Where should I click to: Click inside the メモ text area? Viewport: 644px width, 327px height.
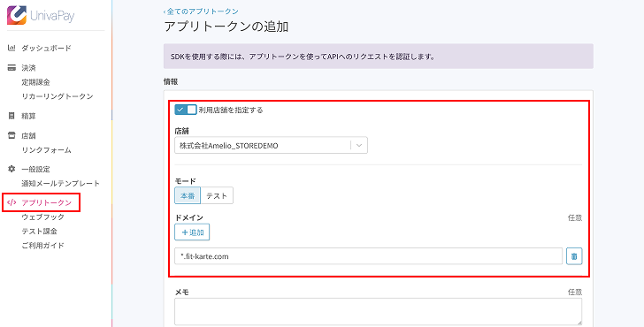coord(379,312)
